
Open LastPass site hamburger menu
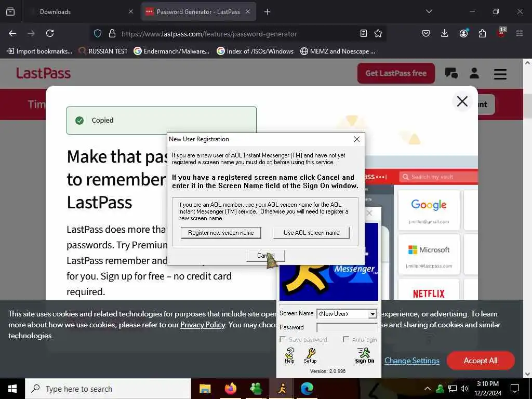(x=500, y=74)
